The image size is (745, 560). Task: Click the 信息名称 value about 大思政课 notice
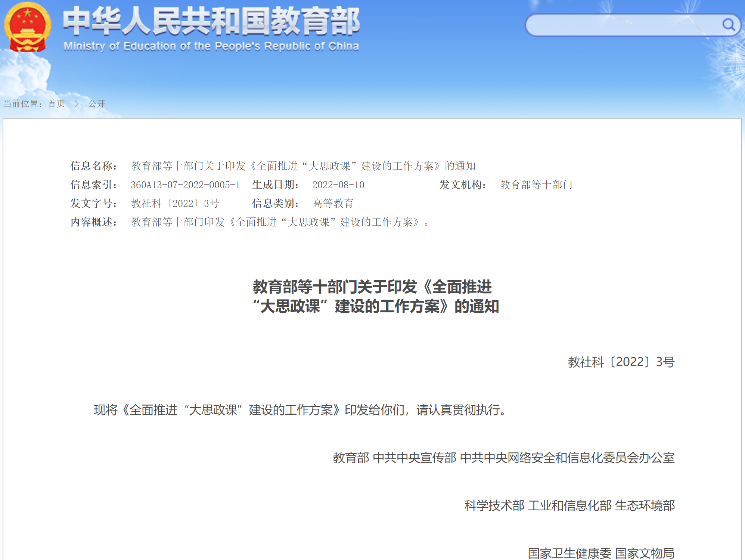pos(303,166)
